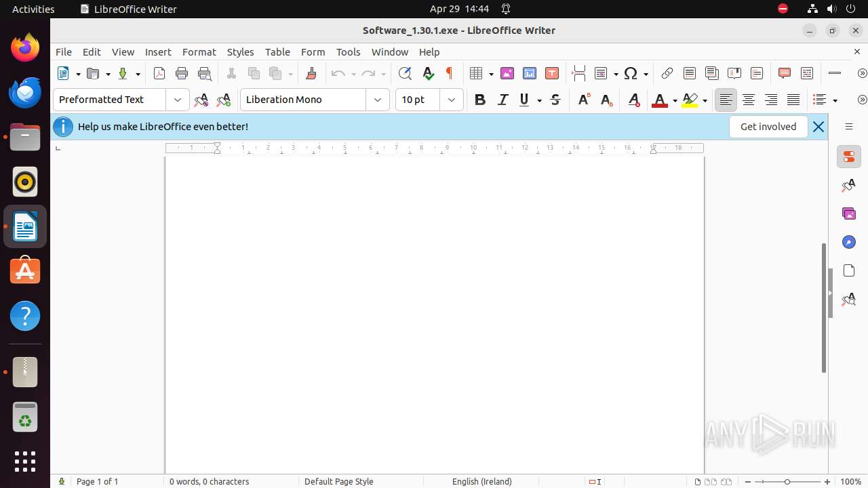Align text right
Viewport: 868px width, 488px height.
tap(771, 100)
